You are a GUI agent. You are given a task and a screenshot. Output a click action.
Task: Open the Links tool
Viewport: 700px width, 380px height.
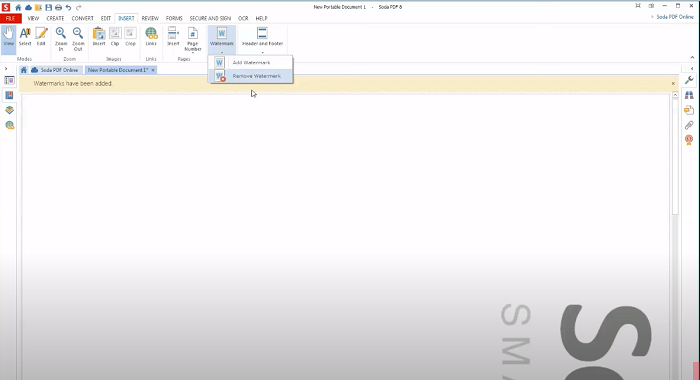[151, 37]
